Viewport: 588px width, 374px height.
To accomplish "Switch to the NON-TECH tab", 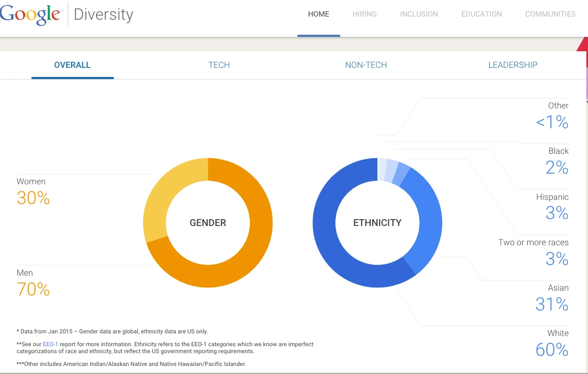I will click(366, 65).
